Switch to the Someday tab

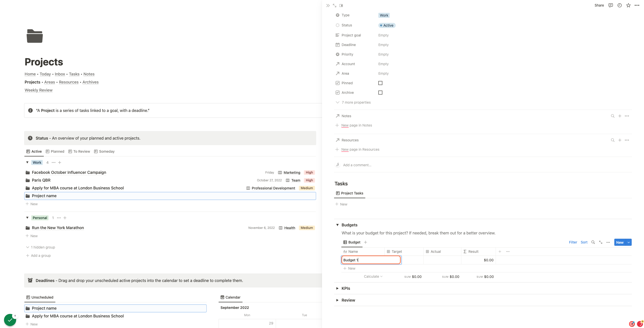coord(104,151)
